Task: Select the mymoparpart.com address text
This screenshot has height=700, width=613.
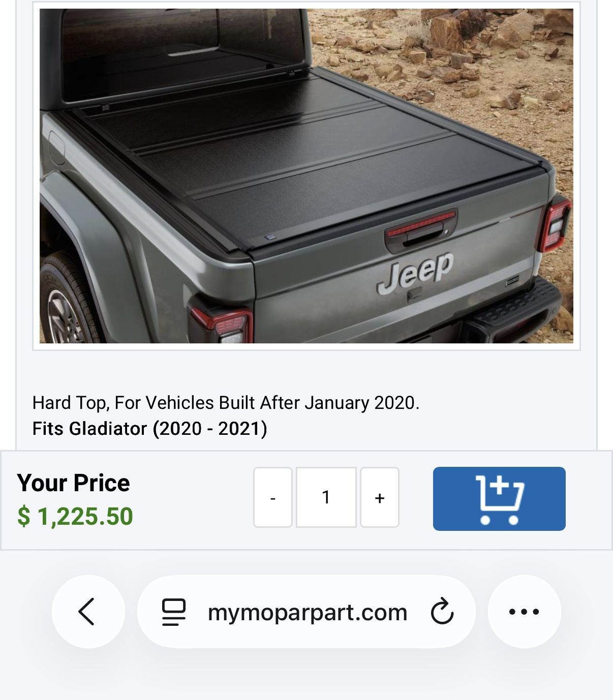Action: point(308,613)
